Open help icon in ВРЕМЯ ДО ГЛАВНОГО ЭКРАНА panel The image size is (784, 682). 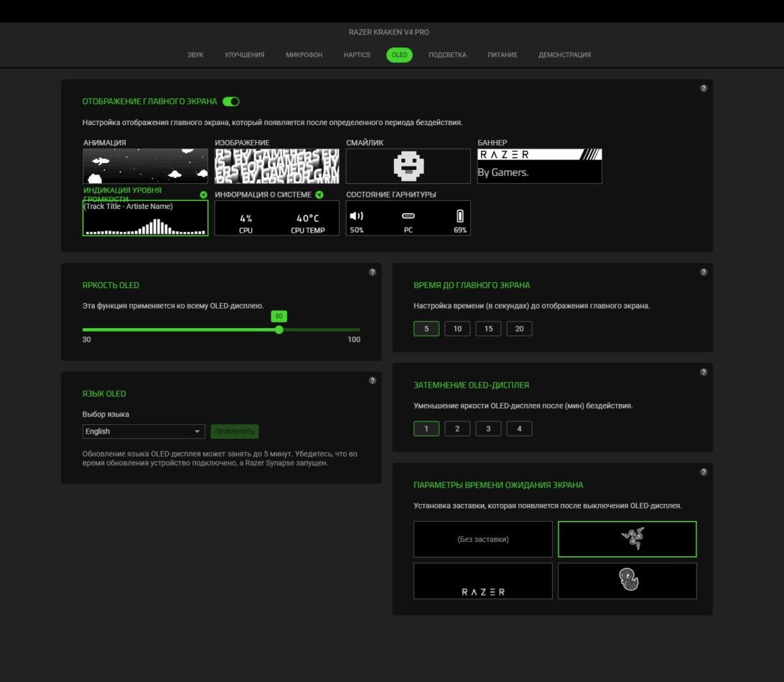click(704, 272)
